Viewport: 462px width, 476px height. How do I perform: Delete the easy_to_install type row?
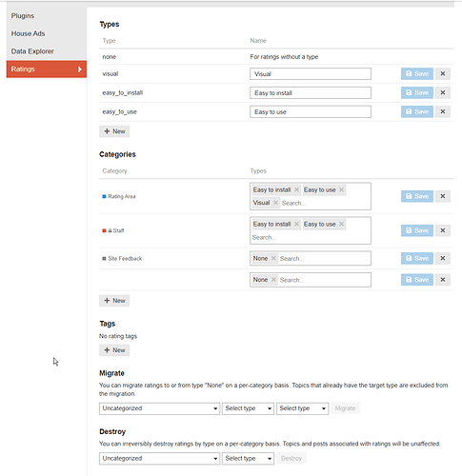point(442,92)
